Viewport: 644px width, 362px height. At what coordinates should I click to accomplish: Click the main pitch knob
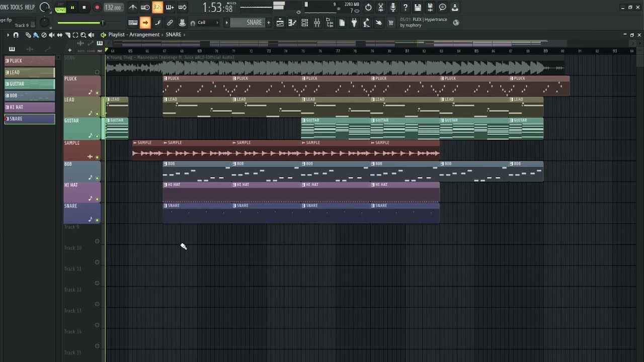45,23
